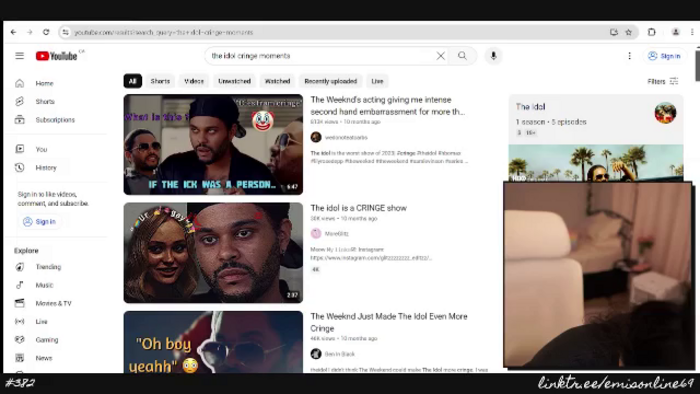Select the Videos filter chip

[x=194, y=81]
